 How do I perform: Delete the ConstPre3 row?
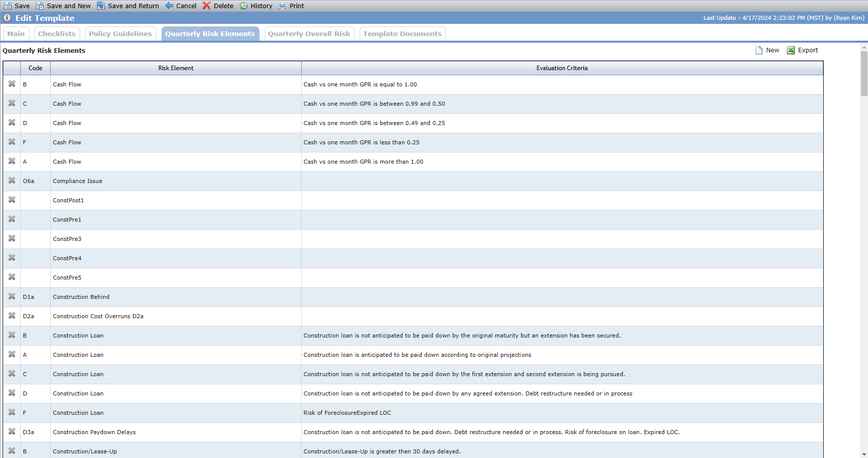point(12,238)
